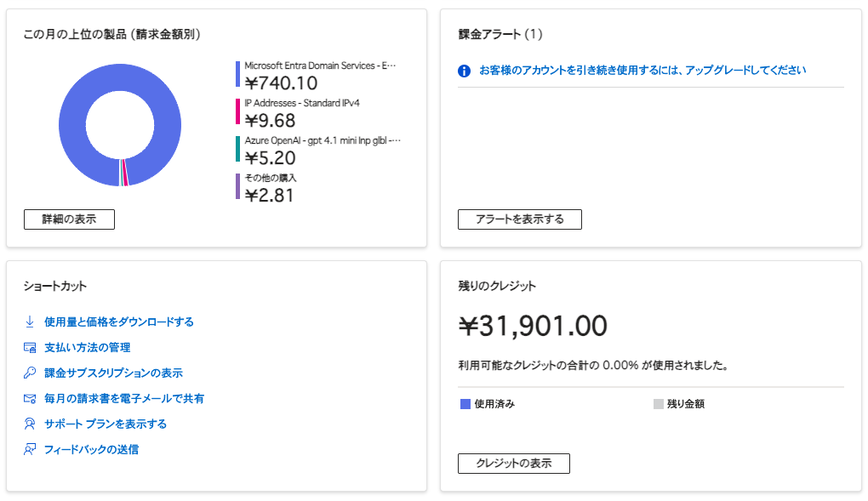Click the blue swatch beside Microsoft Entra Domain Services

pos(237,74)
